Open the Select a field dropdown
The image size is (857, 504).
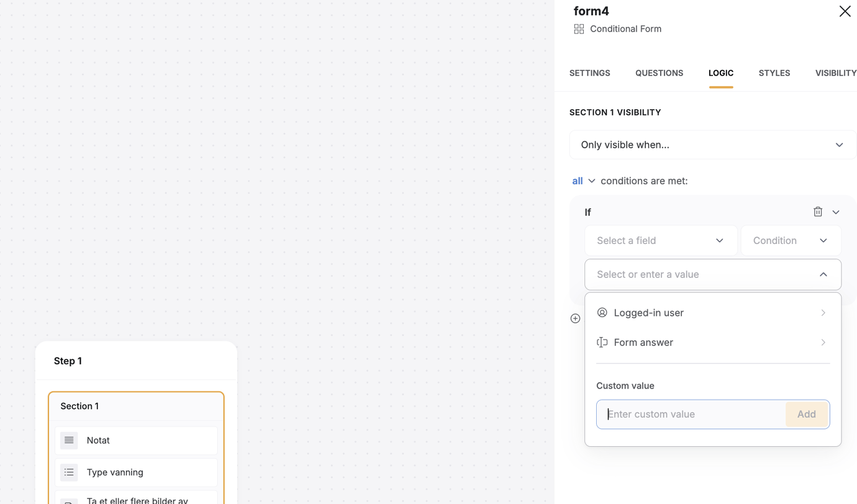click(661, 240)
